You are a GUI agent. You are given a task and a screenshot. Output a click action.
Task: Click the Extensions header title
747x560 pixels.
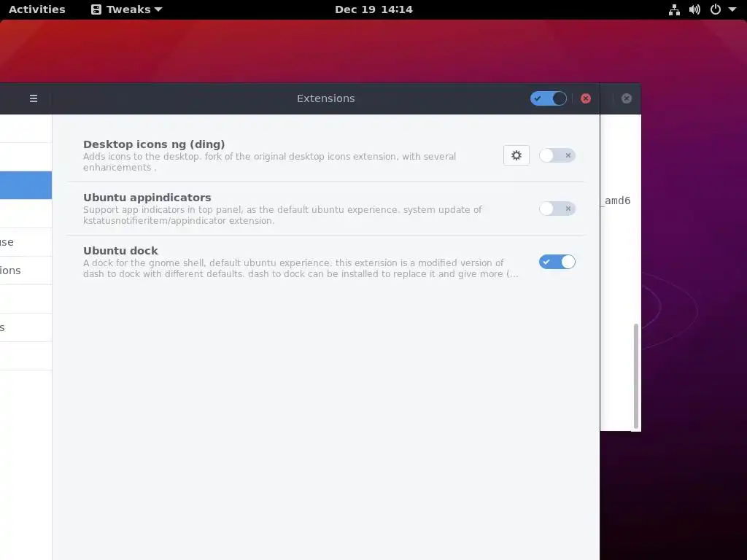[326, 98]
